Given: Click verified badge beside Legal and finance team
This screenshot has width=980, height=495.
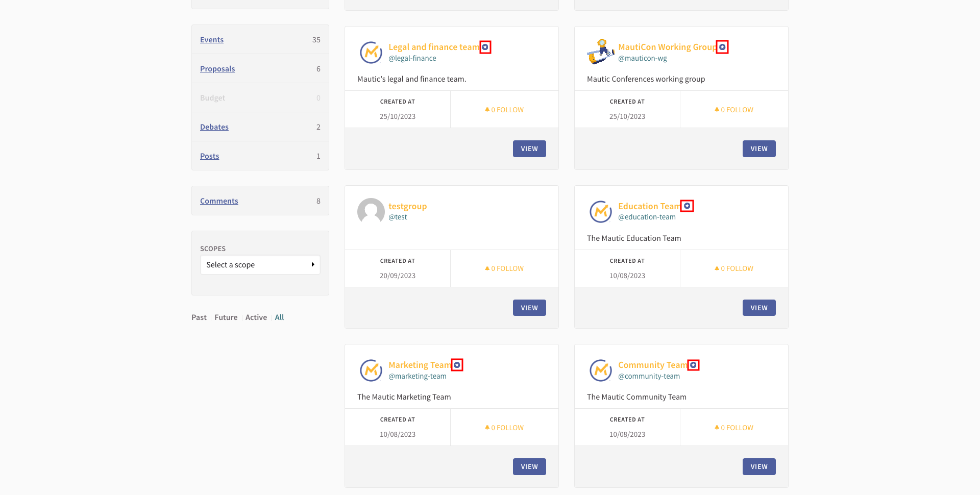Looking at the screenshot, I should coord(485,47).
